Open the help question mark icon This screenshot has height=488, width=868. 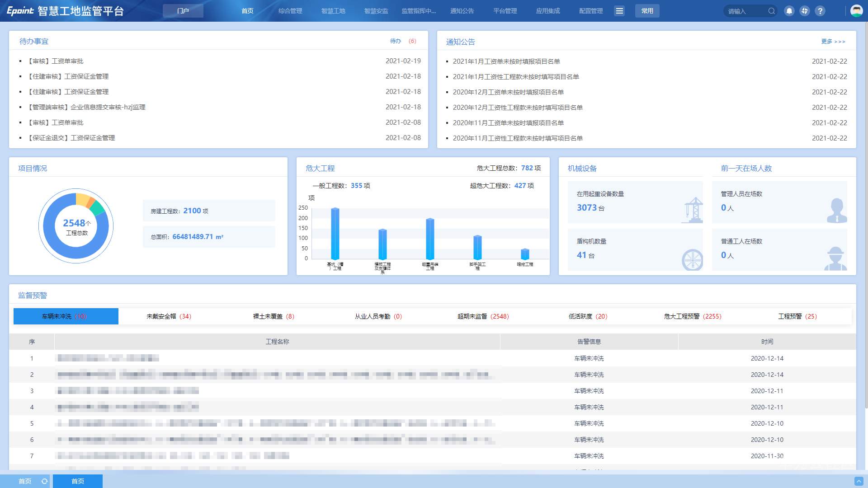820,11
